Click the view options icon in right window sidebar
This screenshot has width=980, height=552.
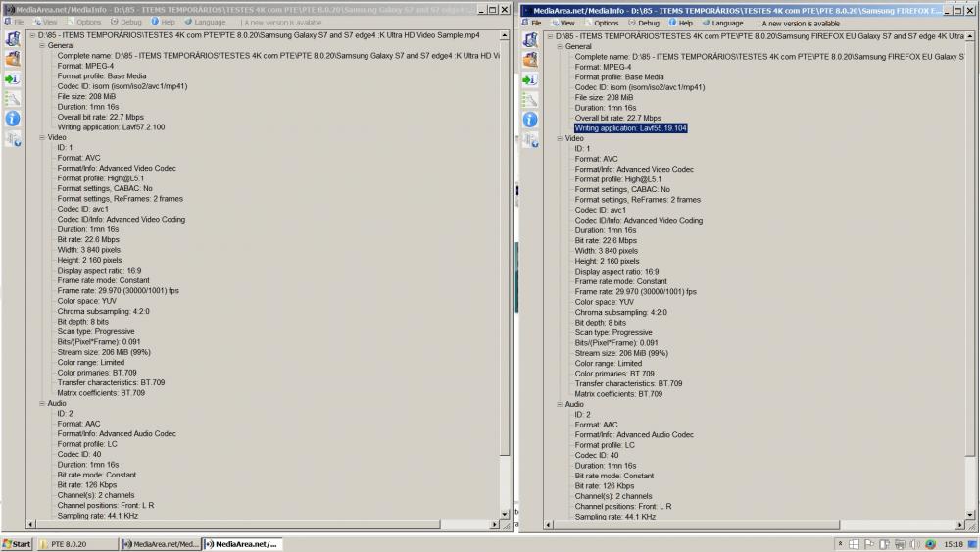[530, 99]
